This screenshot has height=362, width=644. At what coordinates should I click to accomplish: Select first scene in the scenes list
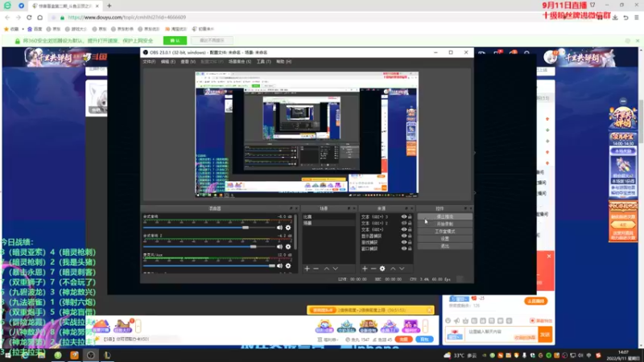tap(328, 216)
